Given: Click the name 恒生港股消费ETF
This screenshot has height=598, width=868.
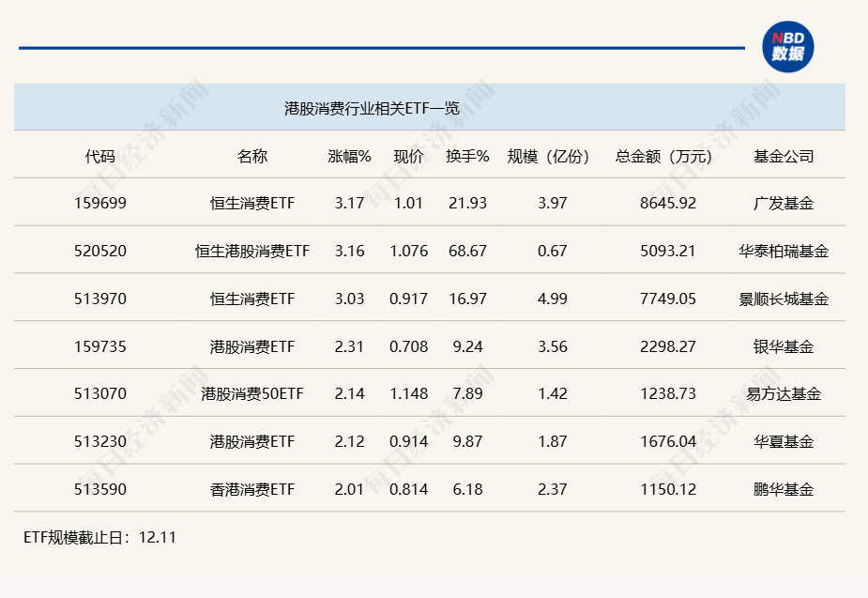Looking at the screenshot, I should click(x=252, y=251).
